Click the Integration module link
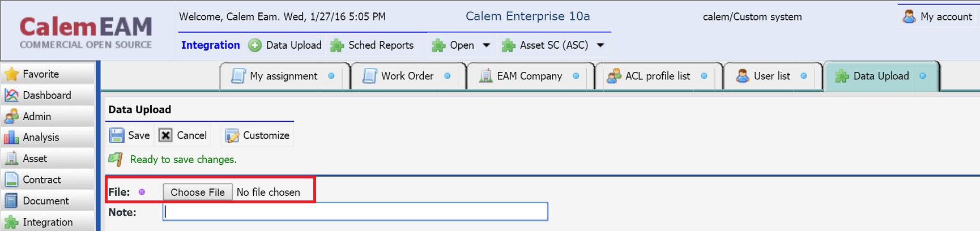Image resolution: width=980 pixels, height=231 pixels. (x=211, y=45)
